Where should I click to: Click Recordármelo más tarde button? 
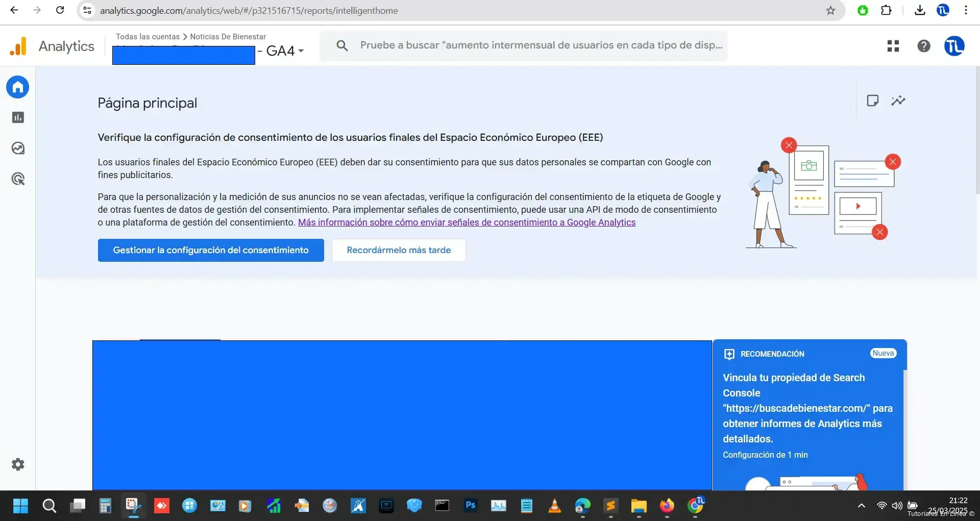point(399,250)
